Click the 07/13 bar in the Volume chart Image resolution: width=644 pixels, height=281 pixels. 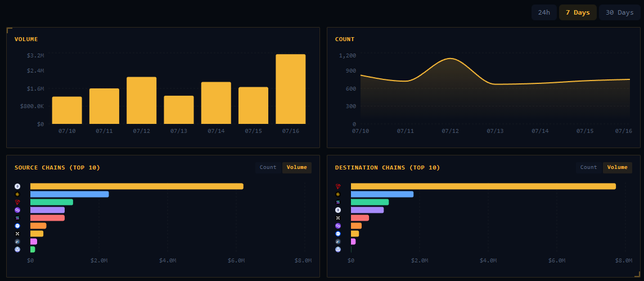179,110
